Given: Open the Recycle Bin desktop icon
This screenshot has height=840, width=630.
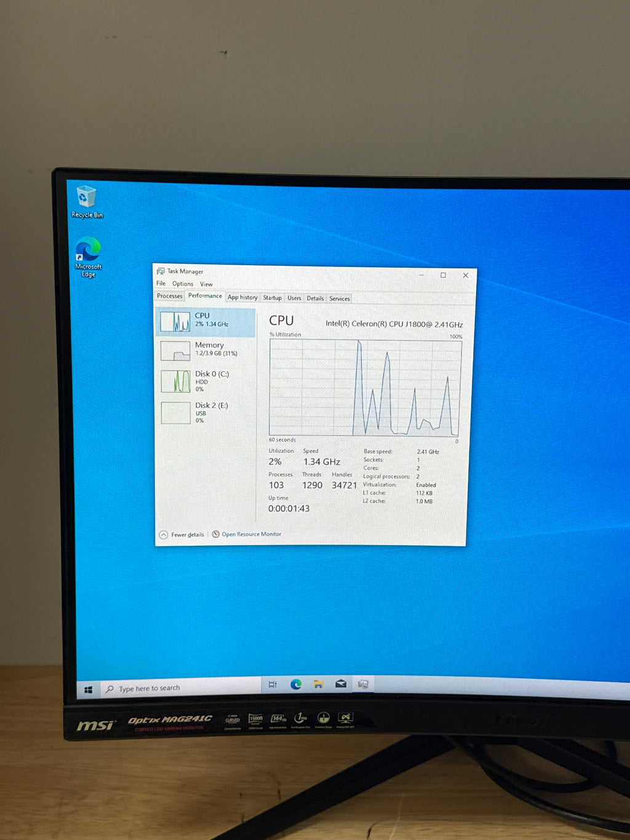Looking at the screenshot, I should click(87, 202).
